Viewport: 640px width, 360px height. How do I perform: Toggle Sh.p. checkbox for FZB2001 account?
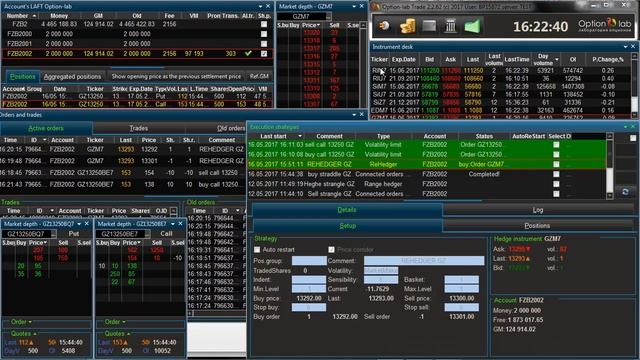[x=264, y=44]
